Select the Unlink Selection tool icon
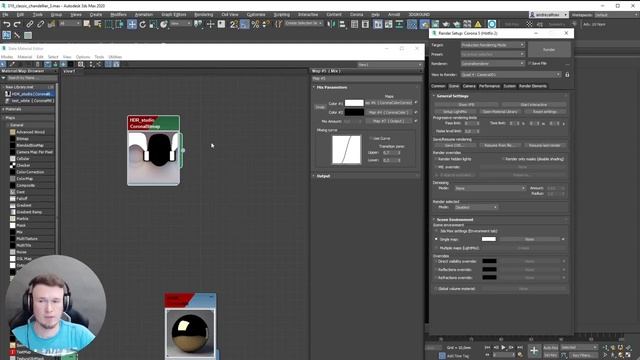 [41, 24]
